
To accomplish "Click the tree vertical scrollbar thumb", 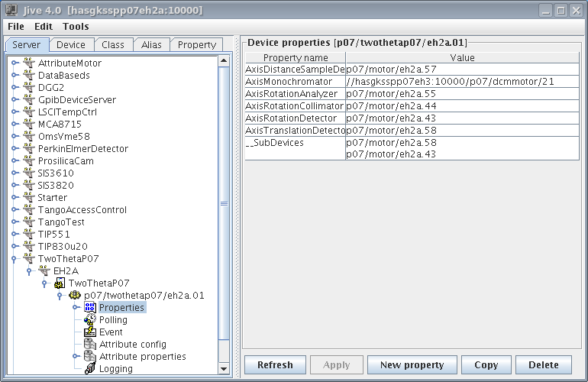I will 224,203.
